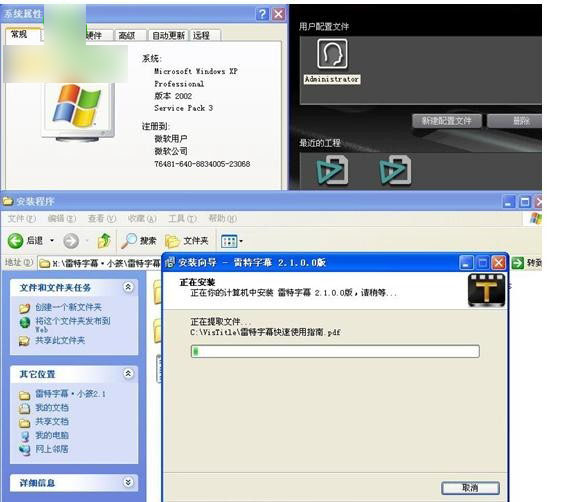Open the Search (搜索) magnifier tool

point(139,241)
